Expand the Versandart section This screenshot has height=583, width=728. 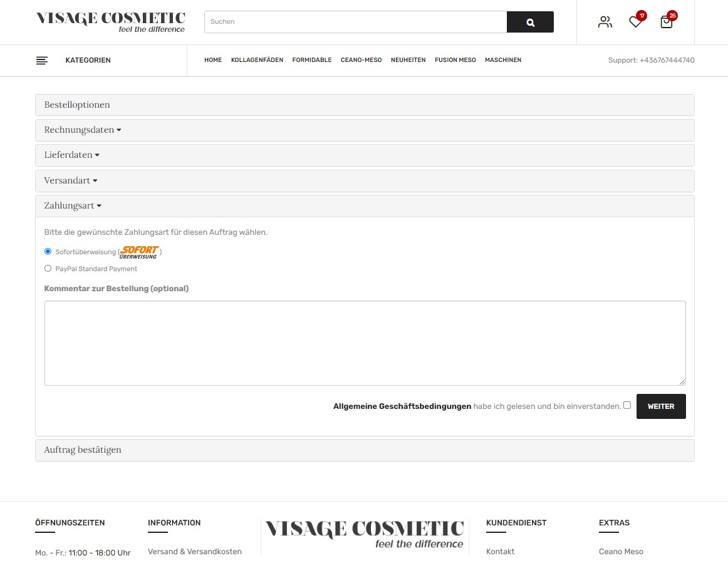[x=70, y=180]
